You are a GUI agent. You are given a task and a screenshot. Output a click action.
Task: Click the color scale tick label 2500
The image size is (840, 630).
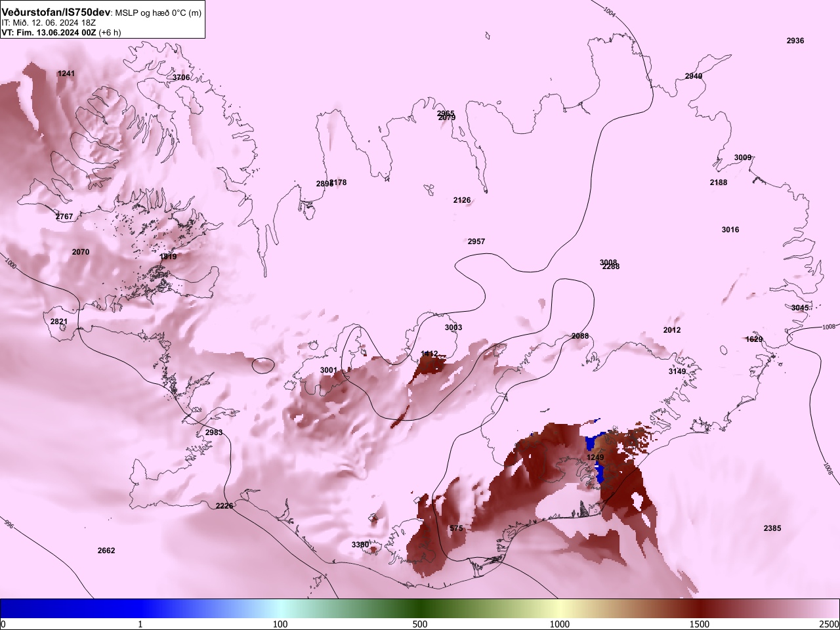(829, 624)
